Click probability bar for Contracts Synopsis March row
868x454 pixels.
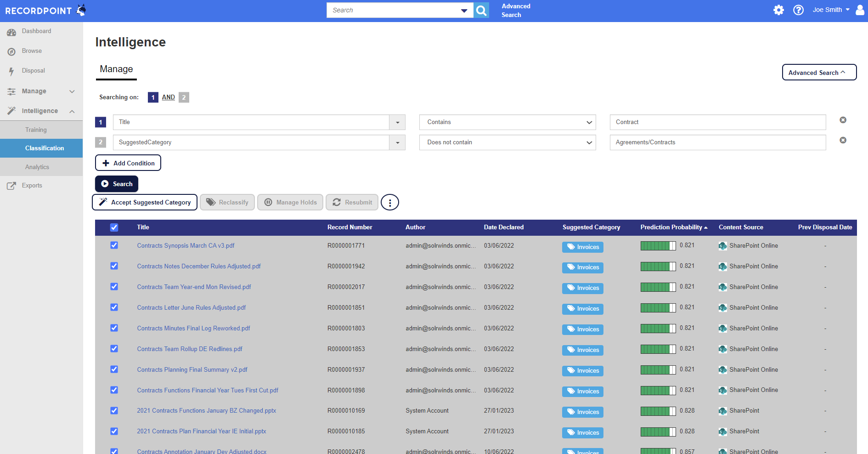[658, 246]
